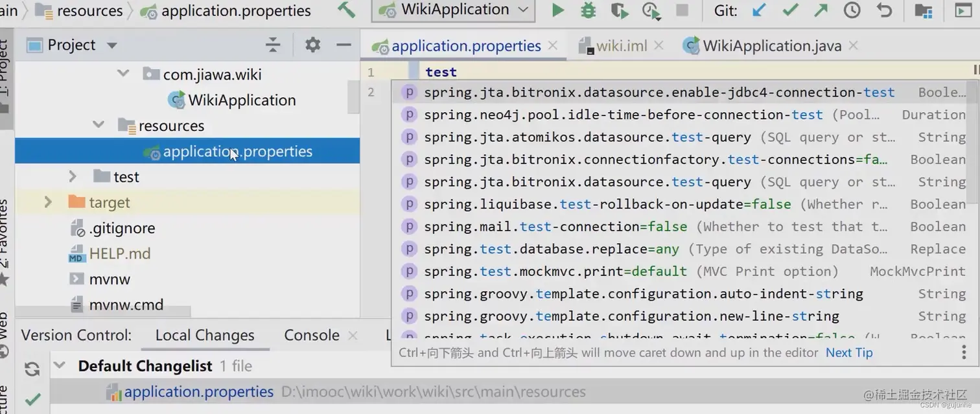Expand the target folder
Screen dimensions: 980x414
point(47,202)
